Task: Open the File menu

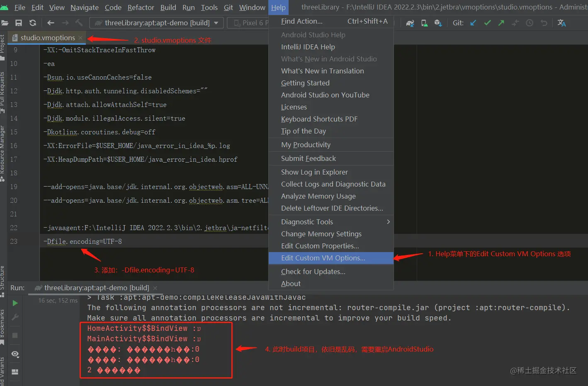Action: point(20,7)
